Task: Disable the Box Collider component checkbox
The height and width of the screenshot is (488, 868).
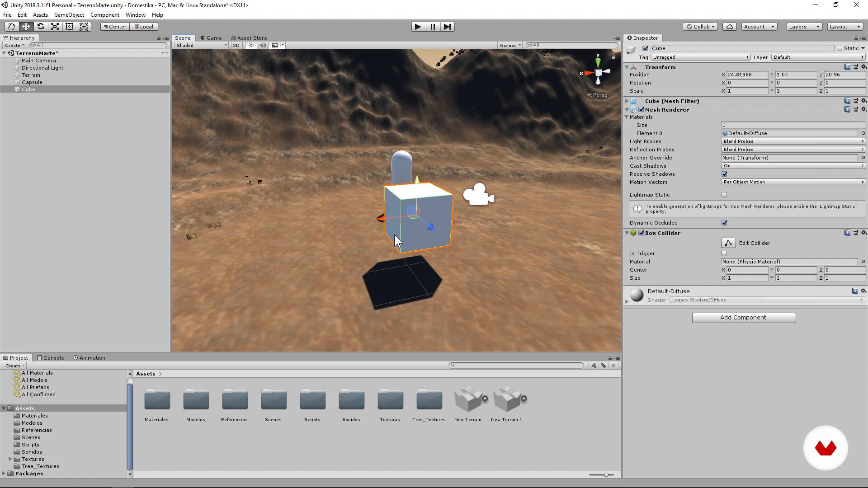Action: (641, 233)
